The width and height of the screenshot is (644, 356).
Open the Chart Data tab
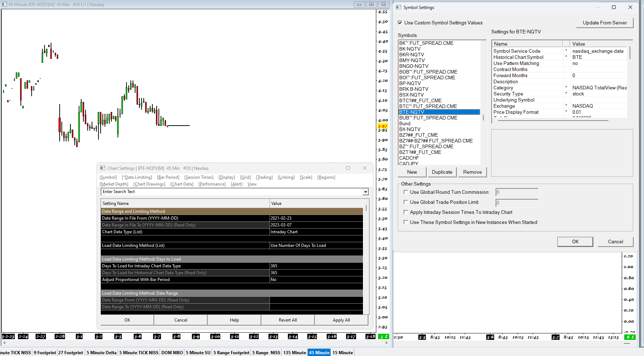182,184
